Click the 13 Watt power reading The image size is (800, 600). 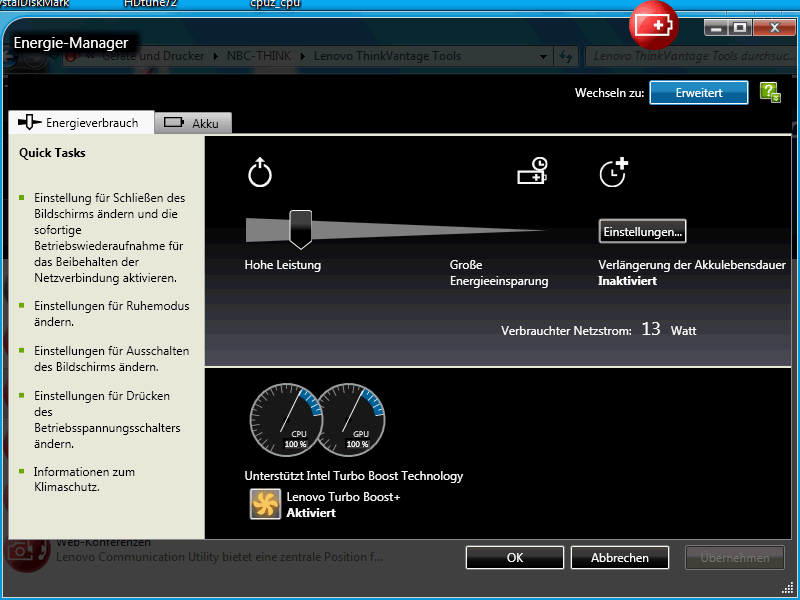[x=668, y=330]
